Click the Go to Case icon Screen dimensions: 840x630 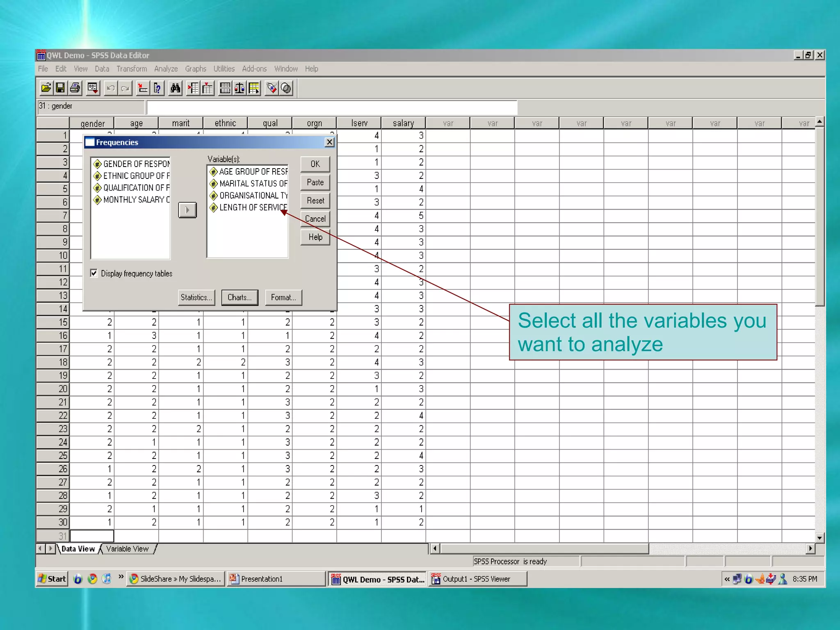click(x=142, y=88)
